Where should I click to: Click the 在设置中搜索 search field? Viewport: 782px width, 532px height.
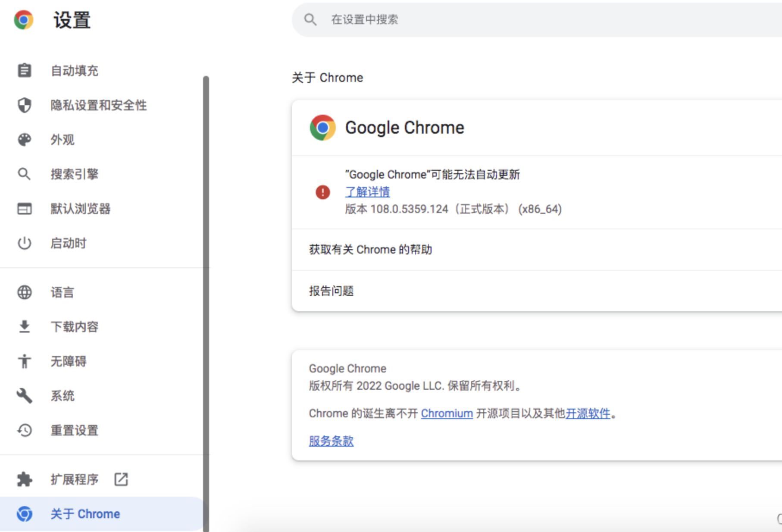click(x=537, y=19)
